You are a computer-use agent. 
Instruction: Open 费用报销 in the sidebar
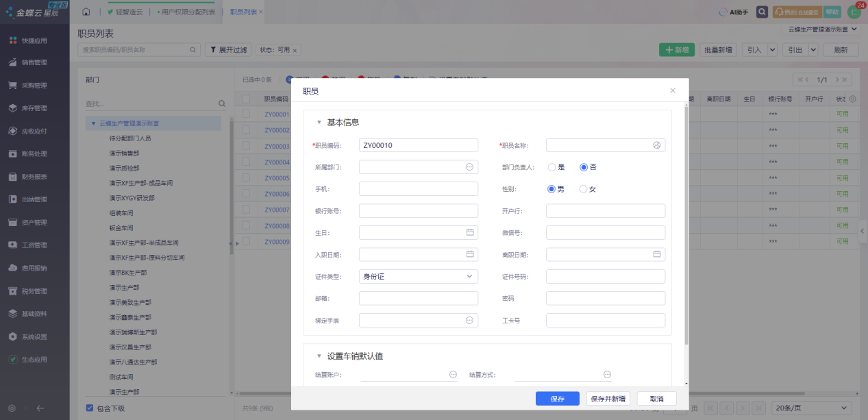(x=34, y=268)
